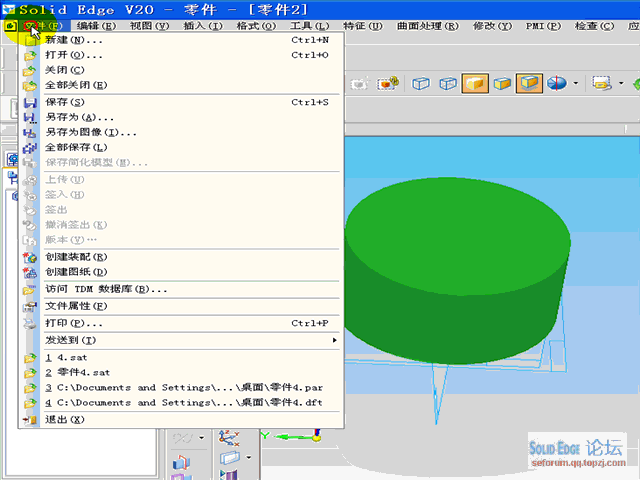The width and height of the screenshot is (640, 480).
Task: Click the part document icon in menu bar
Action: (10, 26)
